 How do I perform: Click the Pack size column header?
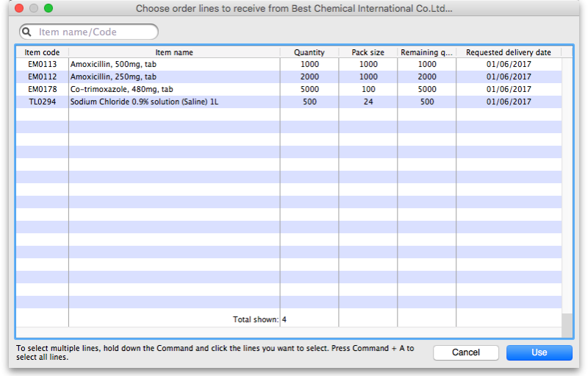click(x=367, y=52)
